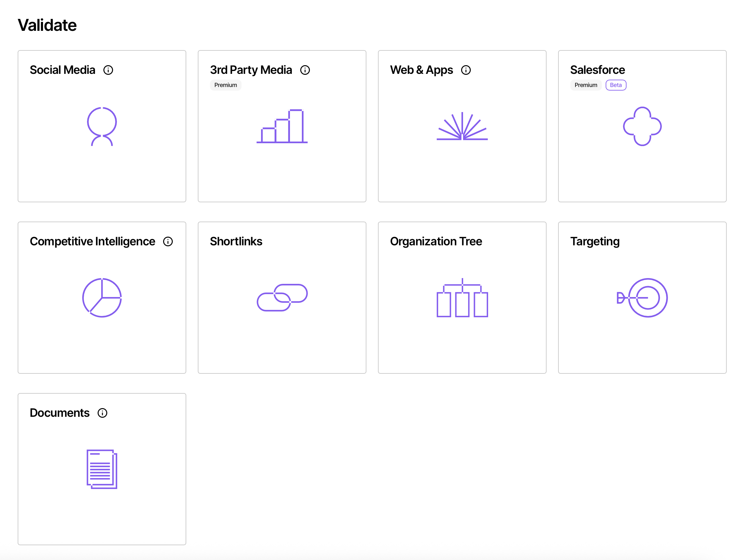Show info next to 3rd Party Media
Screen dimensions: 754x560
tap(305, 70)
